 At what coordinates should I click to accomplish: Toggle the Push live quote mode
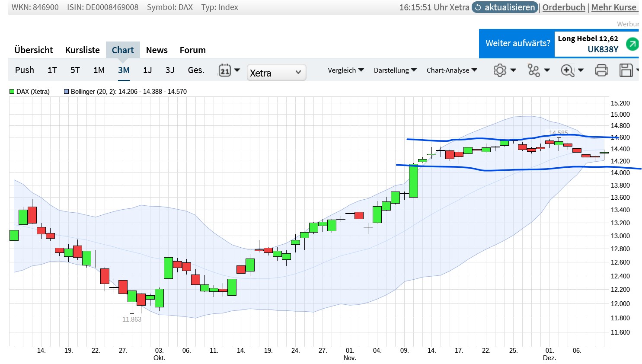tap(24, 70)
